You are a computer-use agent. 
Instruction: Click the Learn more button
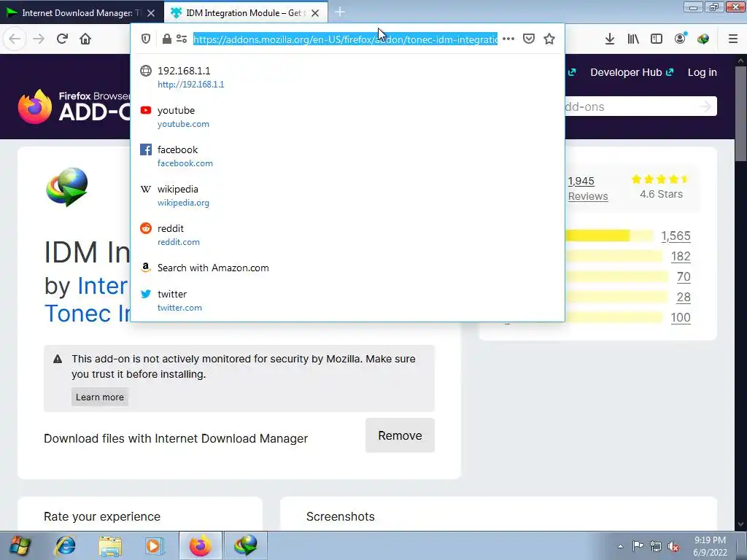99,397
